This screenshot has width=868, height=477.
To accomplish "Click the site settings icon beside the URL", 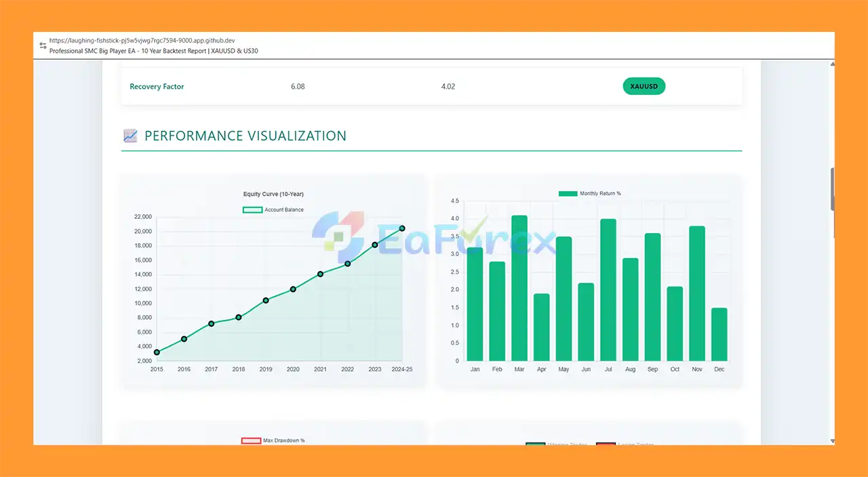I will 43,45.
